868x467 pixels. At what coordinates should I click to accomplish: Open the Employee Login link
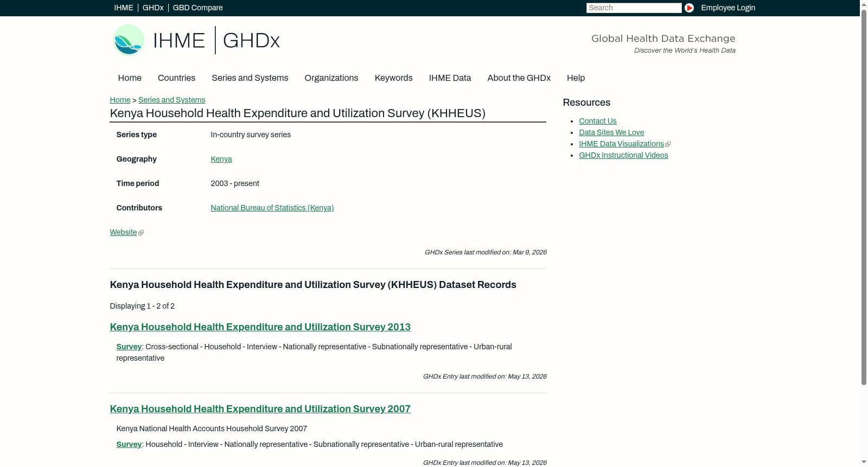point(728,8)
